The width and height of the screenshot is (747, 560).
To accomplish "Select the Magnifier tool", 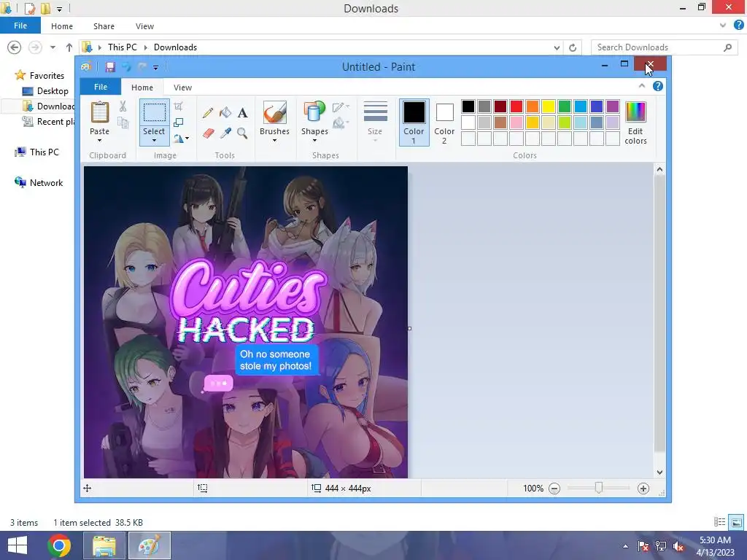I will tap(242, 133).
